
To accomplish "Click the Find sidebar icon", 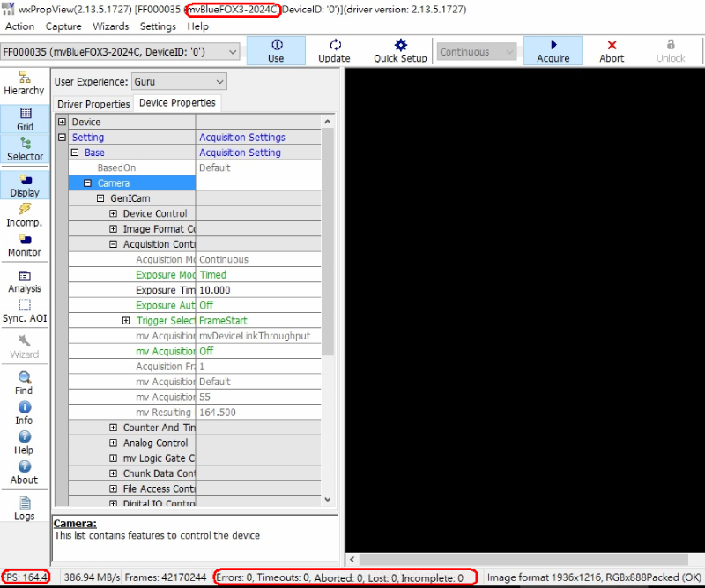I will 25,383.
